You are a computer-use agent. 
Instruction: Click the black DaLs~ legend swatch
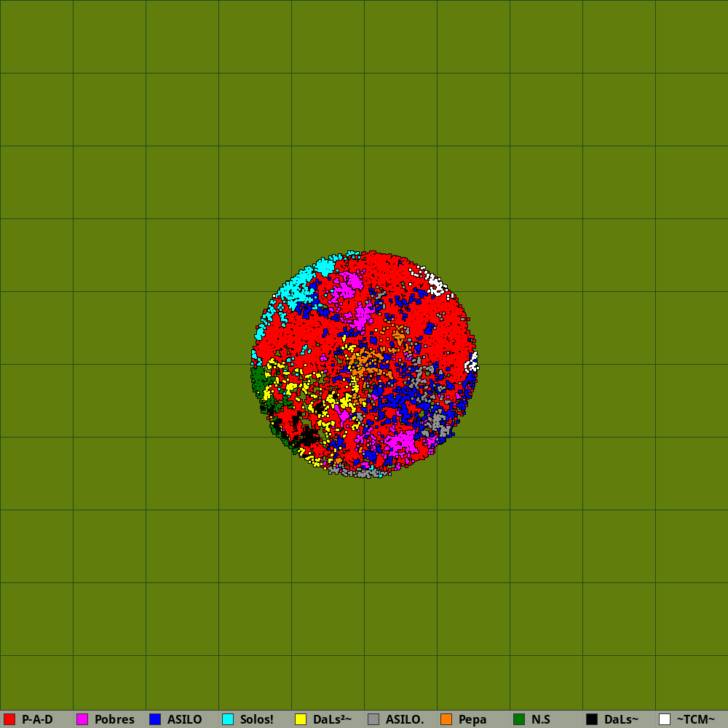click(x=592, y=719)
